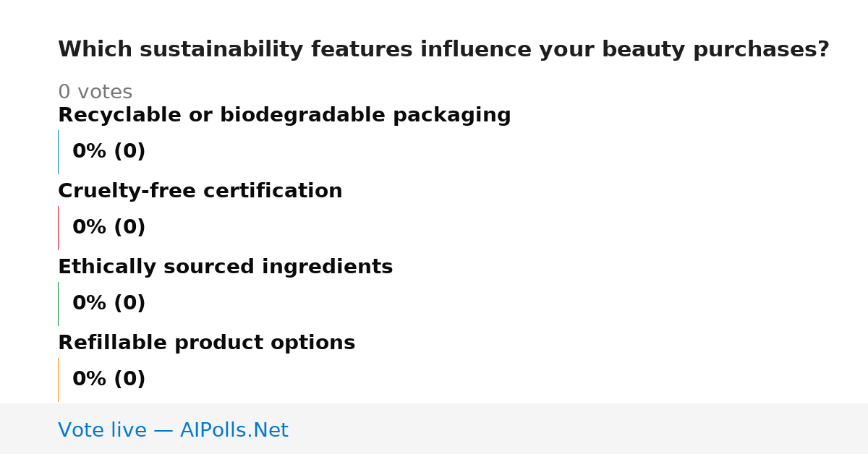Click 0% (0) result under Ethically sourced ingredients
The height and width of the screenshot is (454, 868).
109,304
